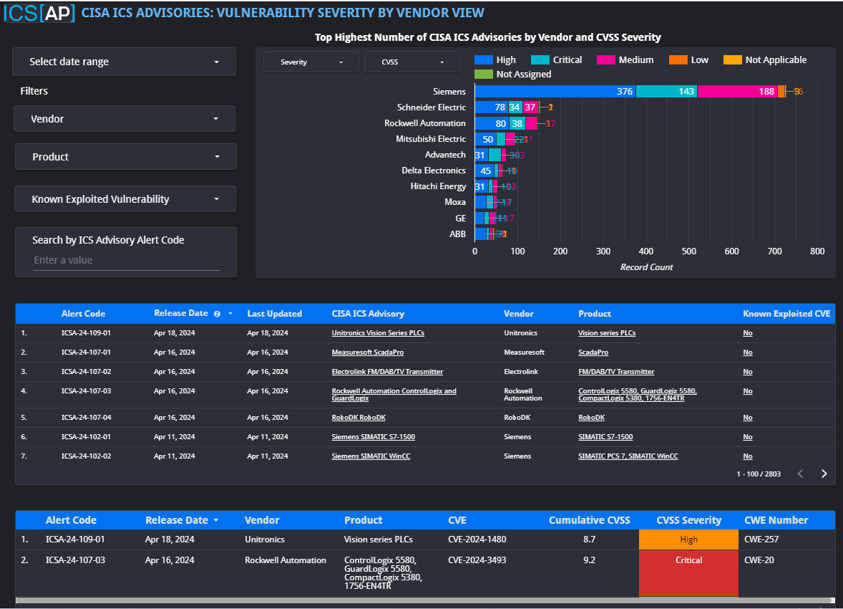Click ICSA-24-102-02 alert code cell
The height and width of the screenshot is (609, 843).
[86, 456]
